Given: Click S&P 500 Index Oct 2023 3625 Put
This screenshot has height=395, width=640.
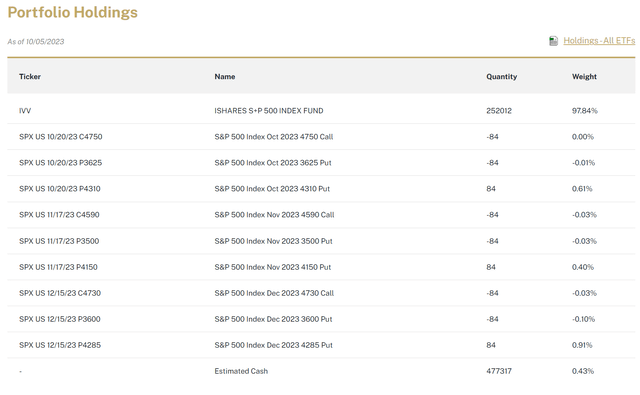Looking at the screenshot, I should pos(273,163).
